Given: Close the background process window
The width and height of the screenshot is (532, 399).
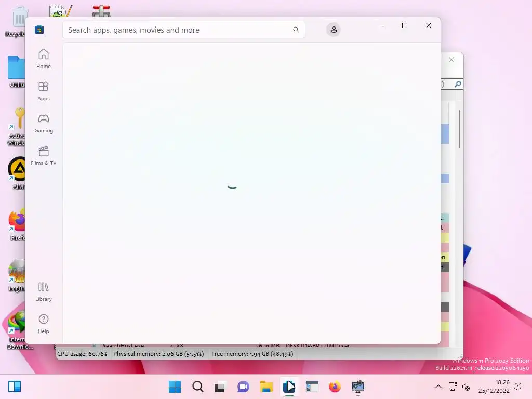Looking at the screenshot, I should point(451,60).
